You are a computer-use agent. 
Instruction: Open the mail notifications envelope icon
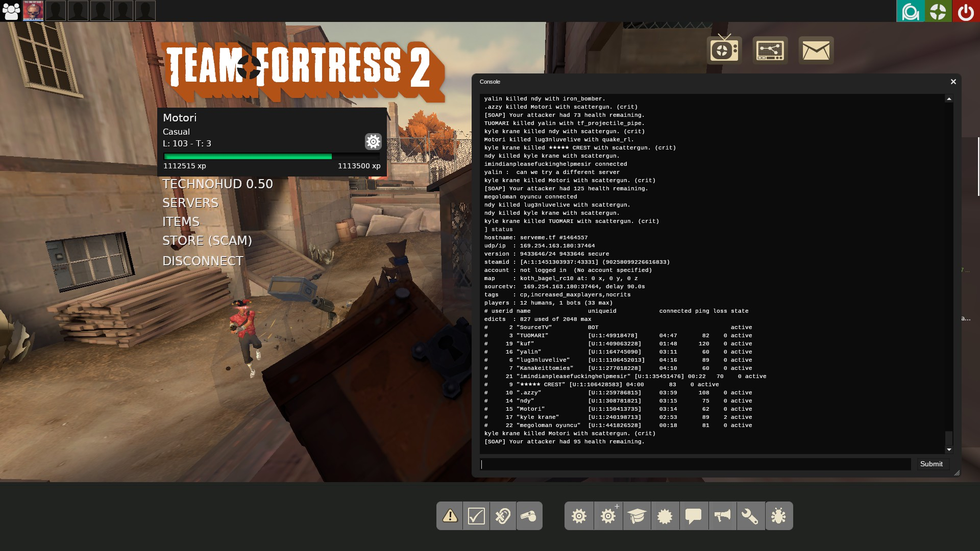[816, 50]
